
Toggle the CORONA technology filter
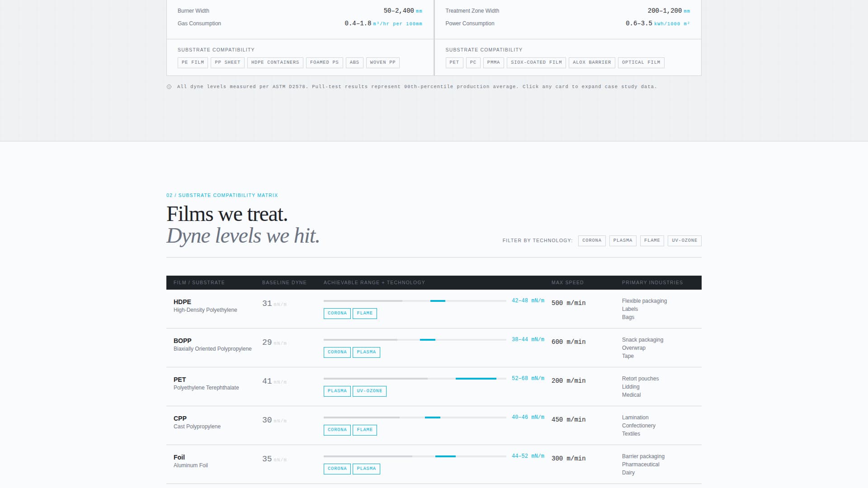pyautogui.click(x=592, y=240)
